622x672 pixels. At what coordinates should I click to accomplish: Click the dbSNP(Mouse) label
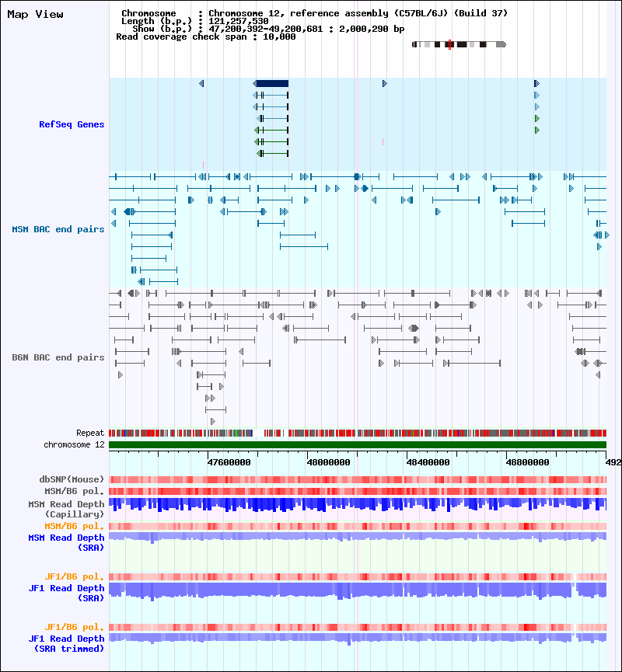(72, 479)
